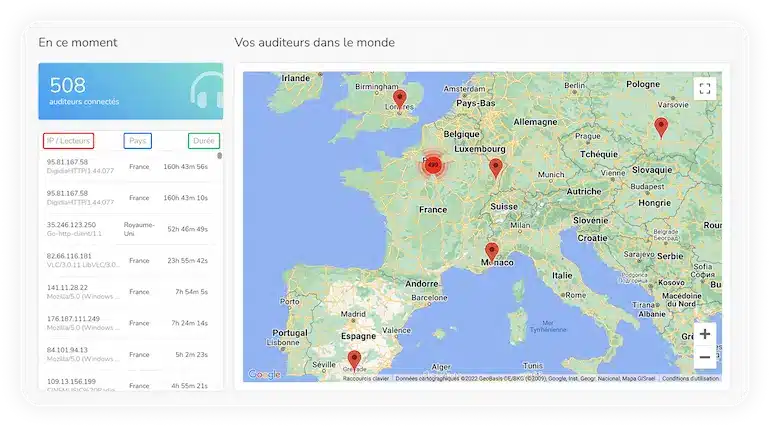Viewport: 770px width, 427px height.
Task: Click the Poland map pin
Action: pyautogui.click(x=661, y=128)
